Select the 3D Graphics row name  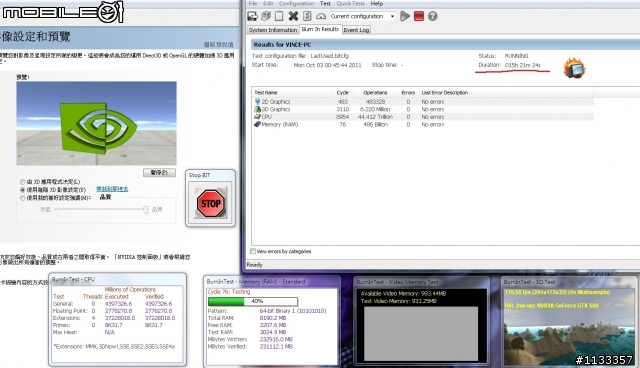pos(276,109)
